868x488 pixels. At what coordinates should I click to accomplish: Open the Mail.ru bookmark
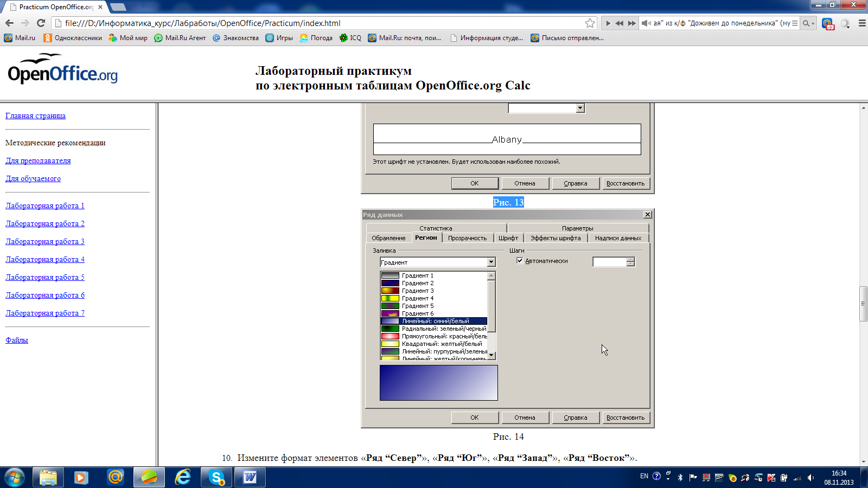[20, 38]
